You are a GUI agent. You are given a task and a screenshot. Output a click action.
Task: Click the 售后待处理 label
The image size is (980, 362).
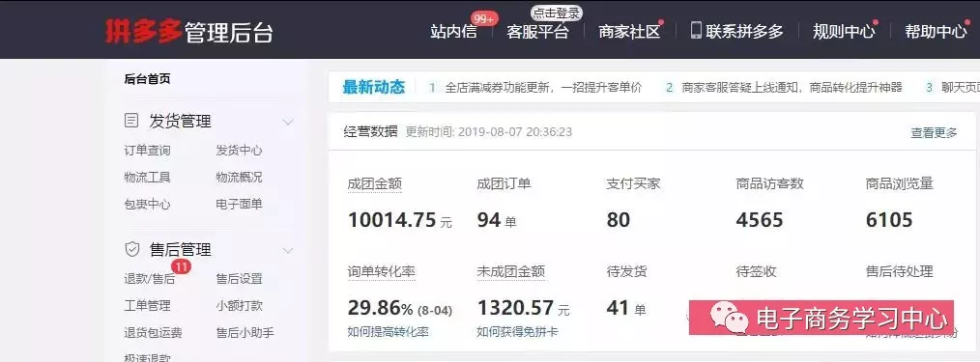[x=900, y=271]
